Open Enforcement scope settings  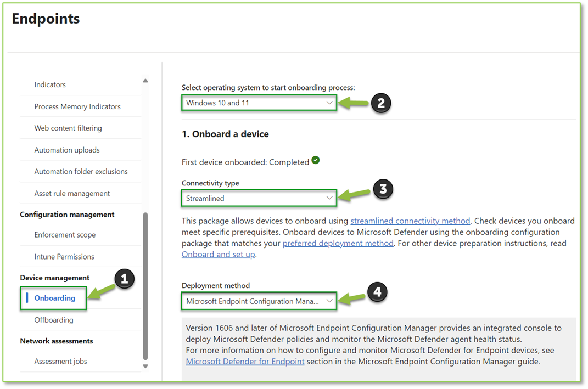tap(65, 235)
